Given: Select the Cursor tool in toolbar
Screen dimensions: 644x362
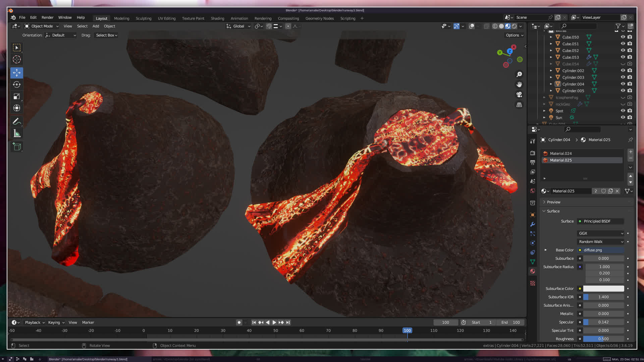Looking at the screenshot, I should pos(17,60).
